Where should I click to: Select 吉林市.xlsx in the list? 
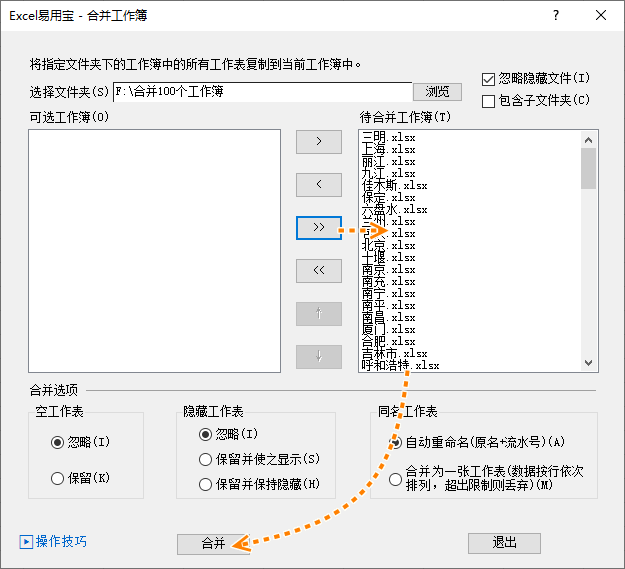pyautogui.click(x=395, y=353)
